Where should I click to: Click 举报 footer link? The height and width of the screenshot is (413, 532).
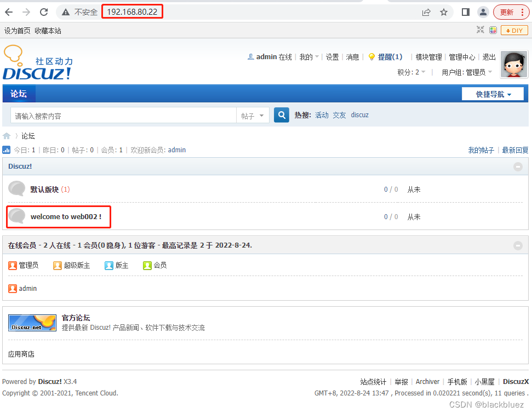point(402,382)
